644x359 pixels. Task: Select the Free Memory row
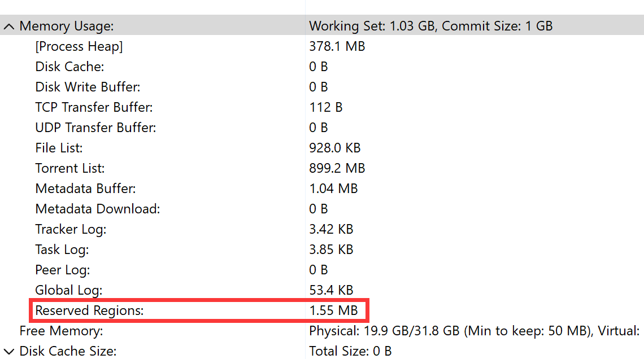point(322,330)
